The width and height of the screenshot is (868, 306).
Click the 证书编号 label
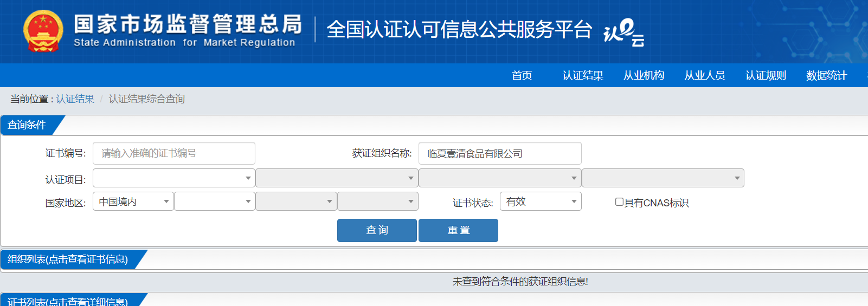[66, 153]
